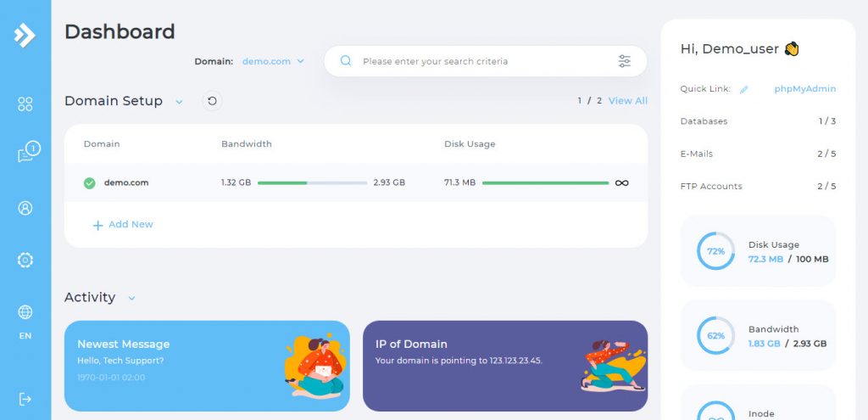Click the 72.3 MB disk usage value
868x420 pixels.
[x=765, y=260]
